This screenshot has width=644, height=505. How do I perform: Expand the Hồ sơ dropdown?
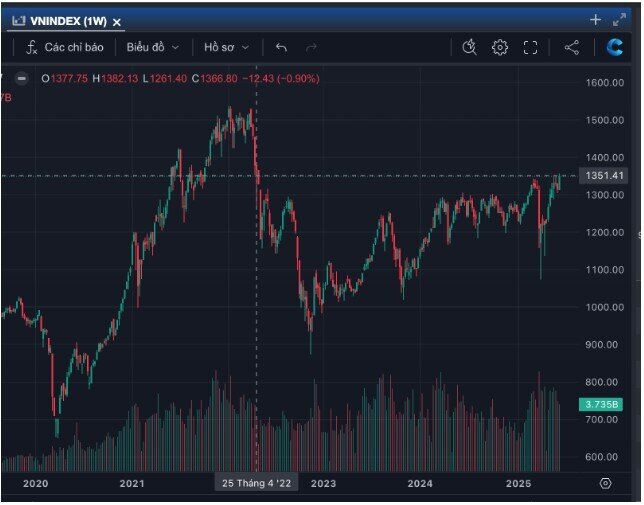226,48
